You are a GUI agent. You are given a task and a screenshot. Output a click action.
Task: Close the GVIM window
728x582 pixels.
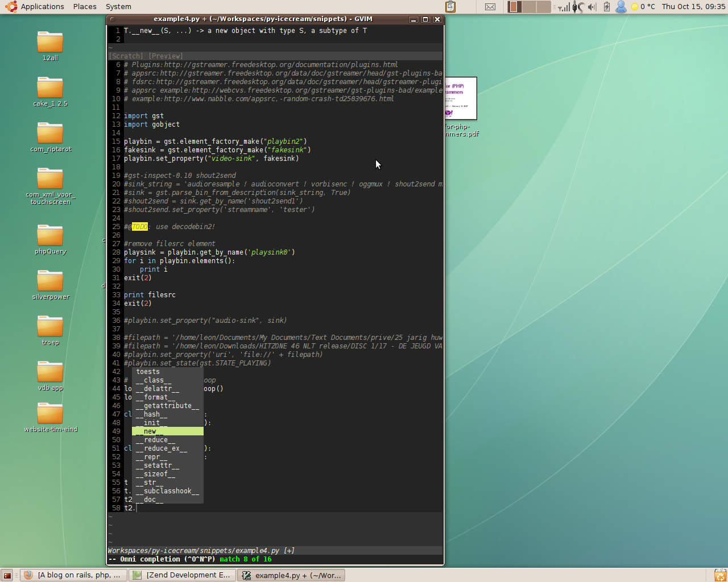point(437,19)
